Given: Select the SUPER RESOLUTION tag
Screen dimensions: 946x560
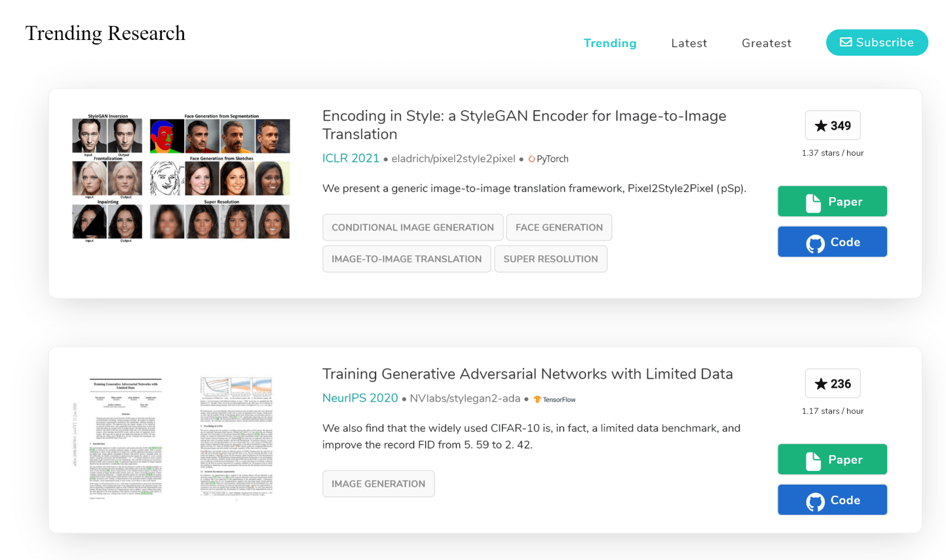Looking at the screenshot, I should [551, 259].
